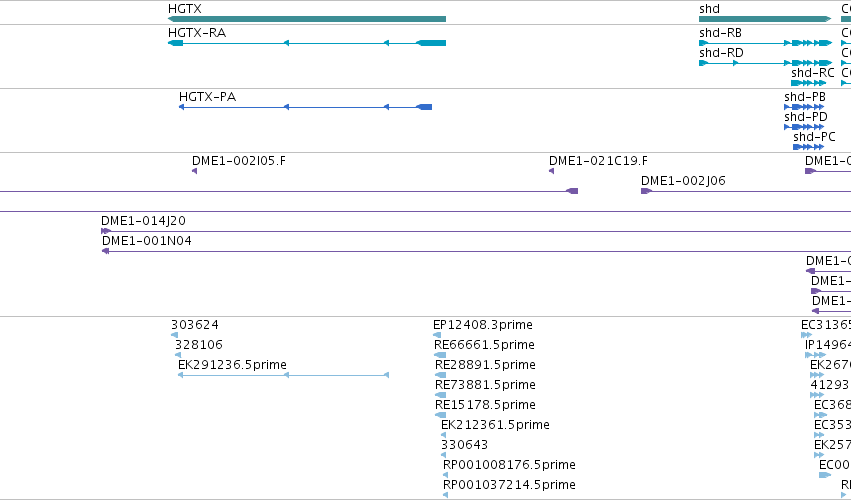
Task: Click the shd-PC protein glyph
Action: coord(808,147)
